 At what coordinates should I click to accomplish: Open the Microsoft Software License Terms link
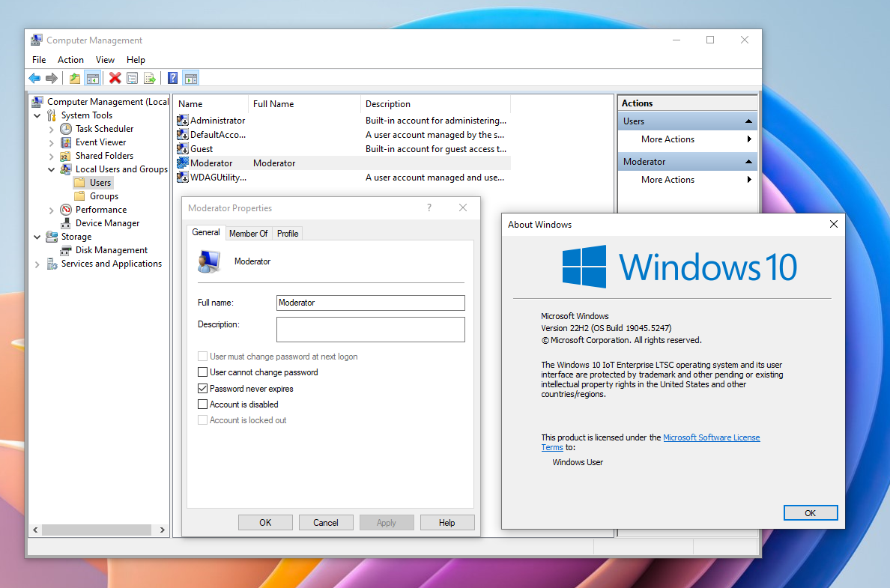pos(711,437)
